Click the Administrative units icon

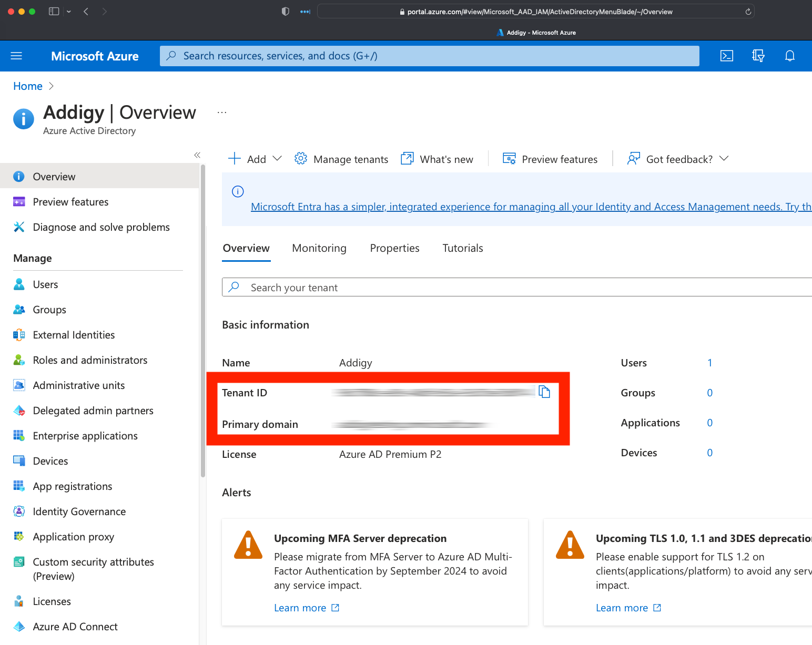(19, 385)
